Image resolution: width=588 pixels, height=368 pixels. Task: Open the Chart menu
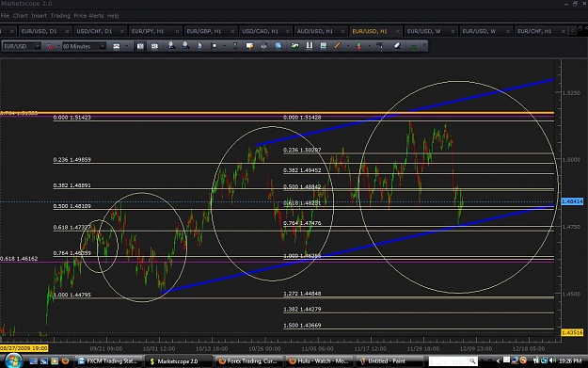point(21,16)
